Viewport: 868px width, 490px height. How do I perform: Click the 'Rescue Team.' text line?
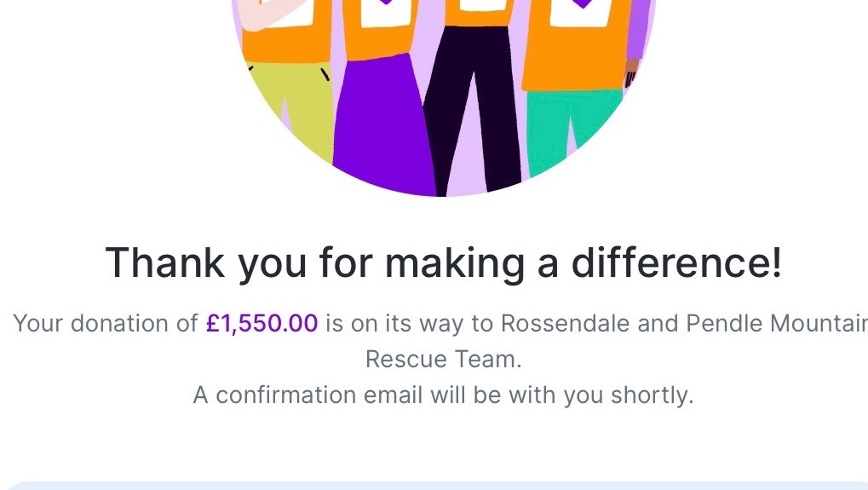pyautogui.click(x=444, y=360)
